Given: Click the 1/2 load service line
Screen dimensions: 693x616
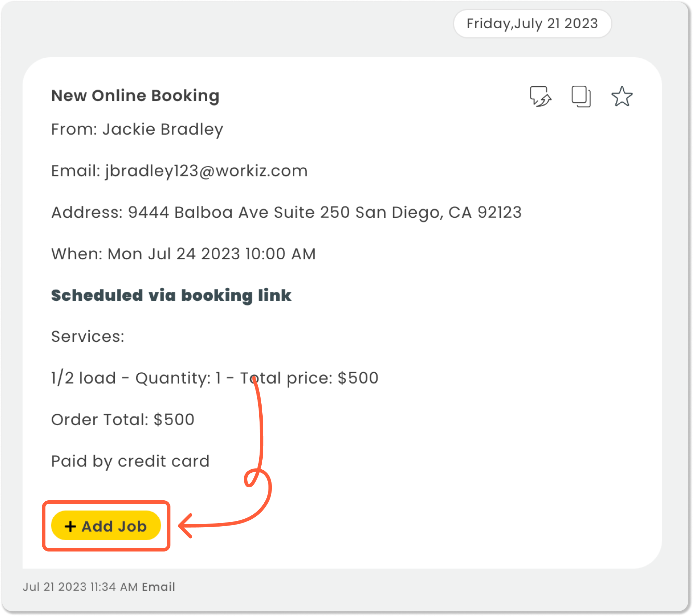Looking at the screenshot, I should (x=215, y=378).
